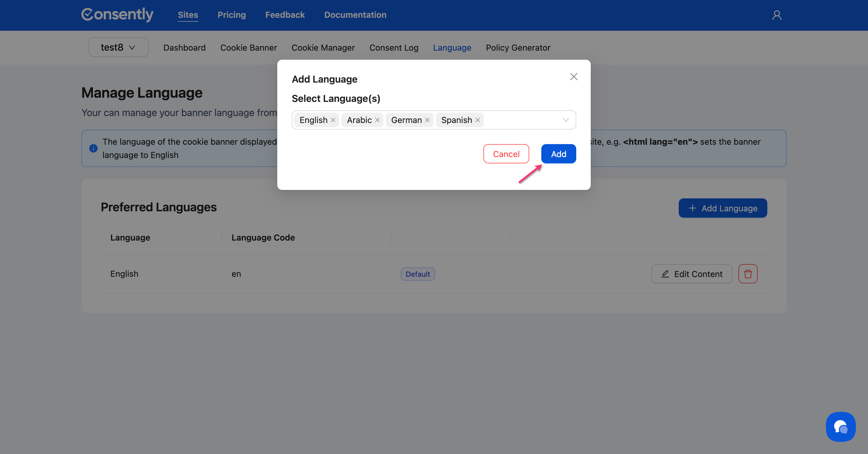Expand the language selection dropdown arrow
Image resolution: width=868 pixels, height=454 pixels.
pos(566,120)
